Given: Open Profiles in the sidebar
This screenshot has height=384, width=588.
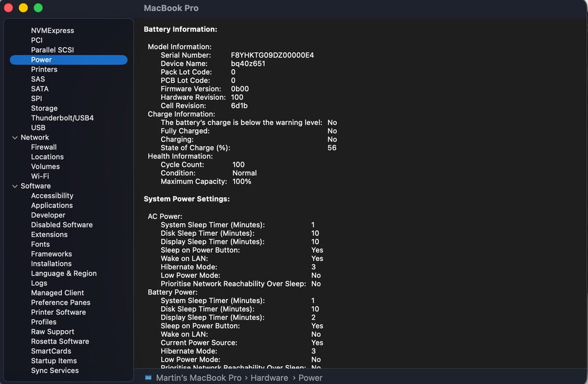Looking at the screenshot, I should 44,322.
